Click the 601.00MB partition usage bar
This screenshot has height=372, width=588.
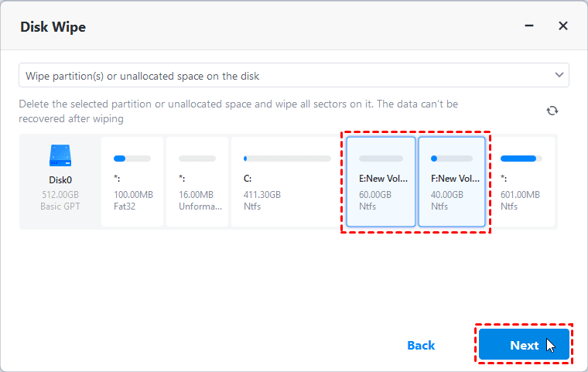click(521, 159)
